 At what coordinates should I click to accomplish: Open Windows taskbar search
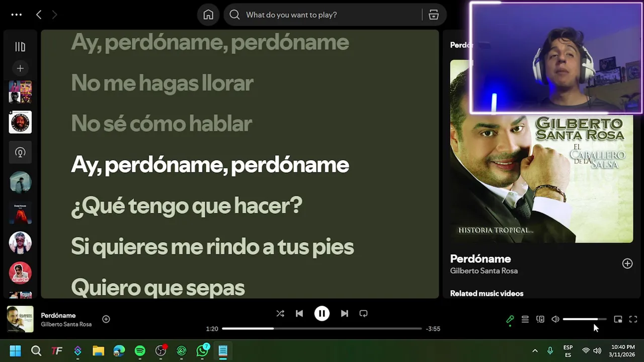coord(36,351)
